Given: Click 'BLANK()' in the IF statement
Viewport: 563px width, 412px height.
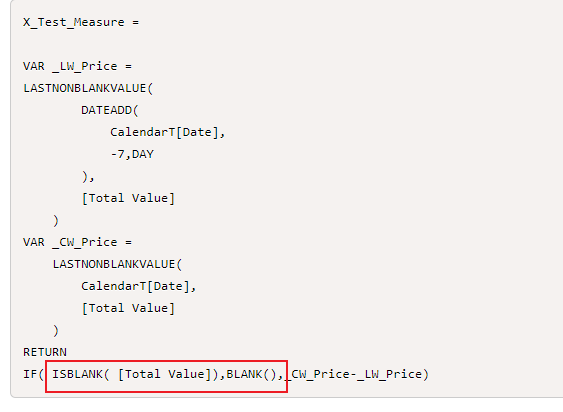Looking at the screenshot, I should [x=251, y=374].
